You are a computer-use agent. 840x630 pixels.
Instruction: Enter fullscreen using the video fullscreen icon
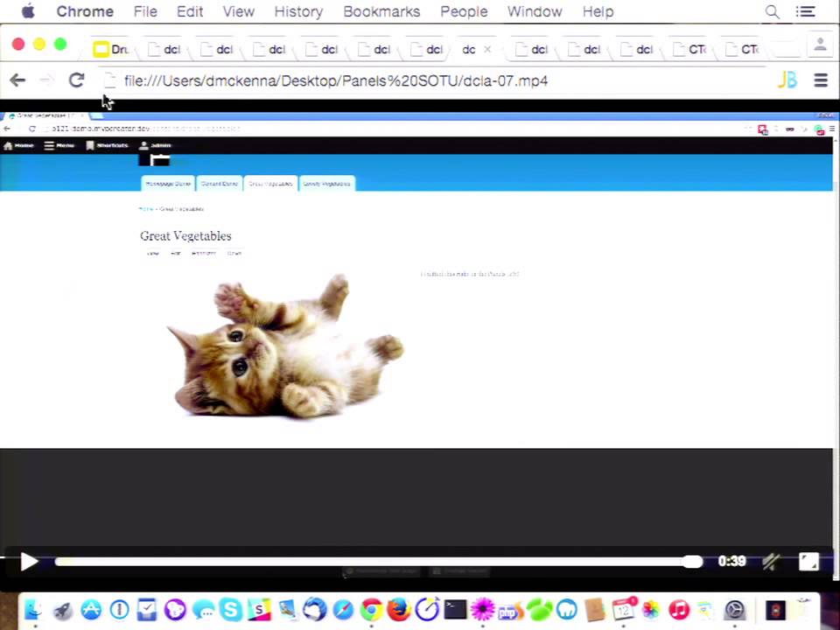(x=808, y=562)
